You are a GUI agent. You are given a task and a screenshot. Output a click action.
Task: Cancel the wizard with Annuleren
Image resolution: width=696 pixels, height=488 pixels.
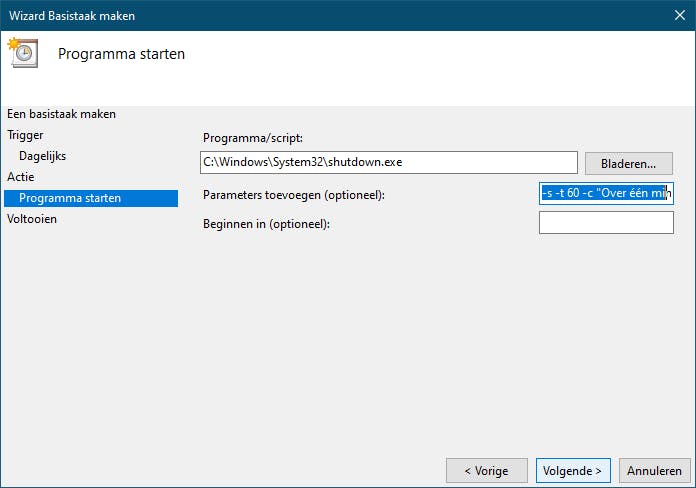coord(655,470)
